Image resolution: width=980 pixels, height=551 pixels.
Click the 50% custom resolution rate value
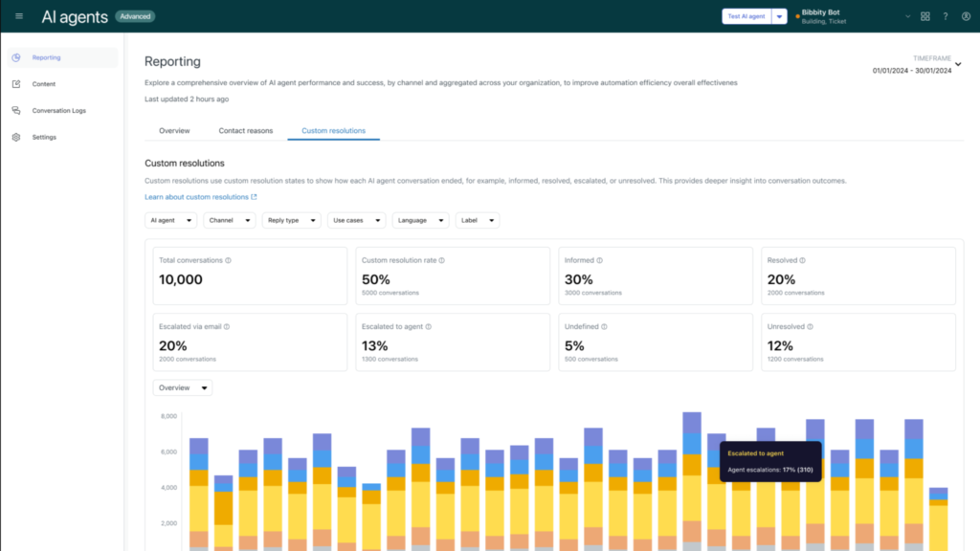pyautogui.click(x=375, y=279)
